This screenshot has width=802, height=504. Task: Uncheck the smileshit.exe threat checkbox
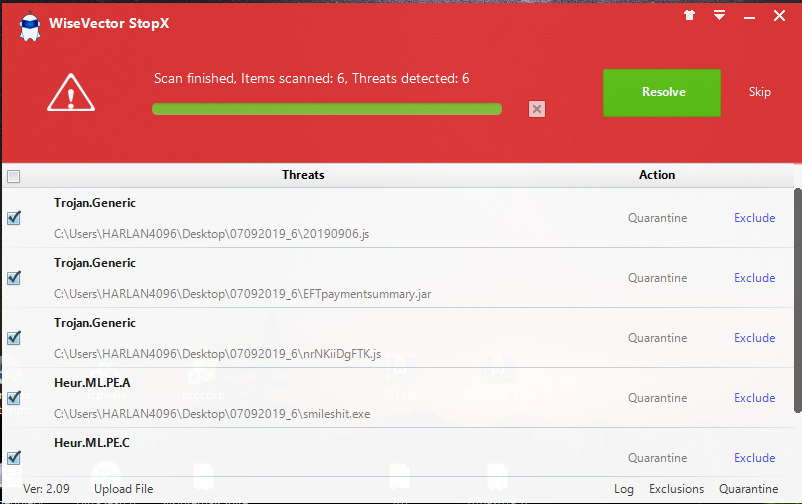14,398
